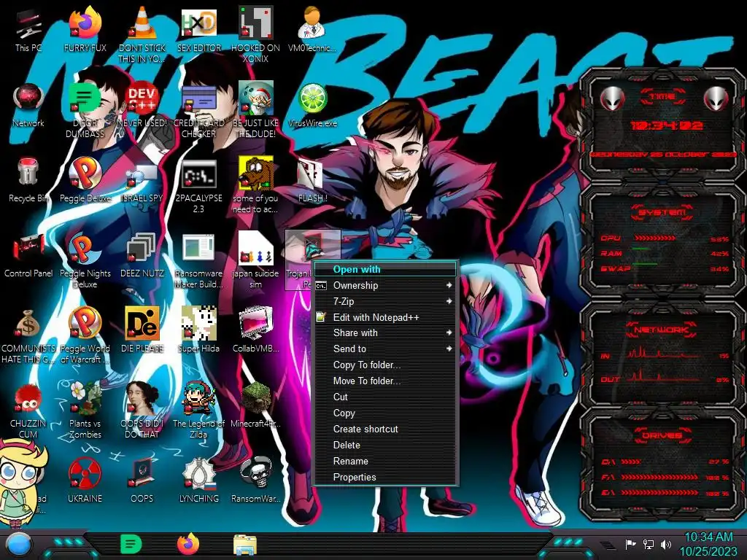The width and height of the screenshot is (747, 560).
Task: Open the network tray icon
Action: [649, 544]
